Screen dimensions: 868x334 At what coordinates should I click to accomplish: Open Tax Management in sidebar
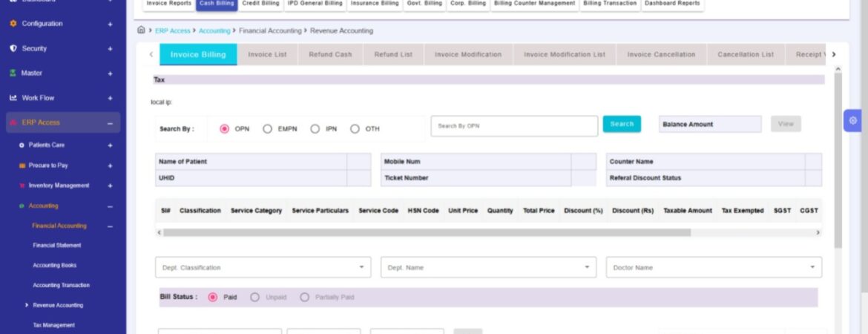click(53, 325)
